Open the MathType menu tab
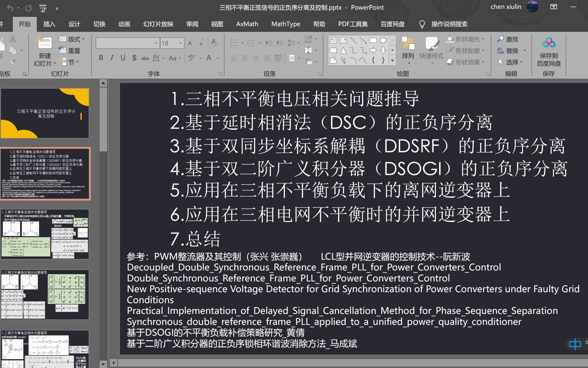 tap(285, 24)
